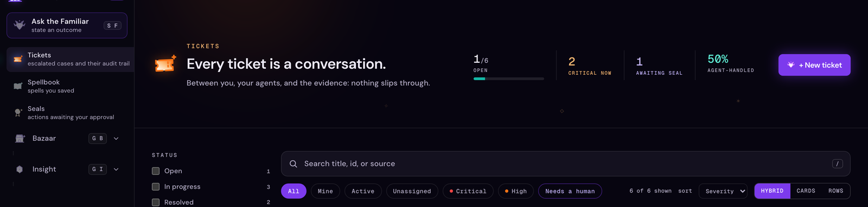Click the magnifier icon in the search bar
Screen dimensions: 868x207
tap(293, 164)
